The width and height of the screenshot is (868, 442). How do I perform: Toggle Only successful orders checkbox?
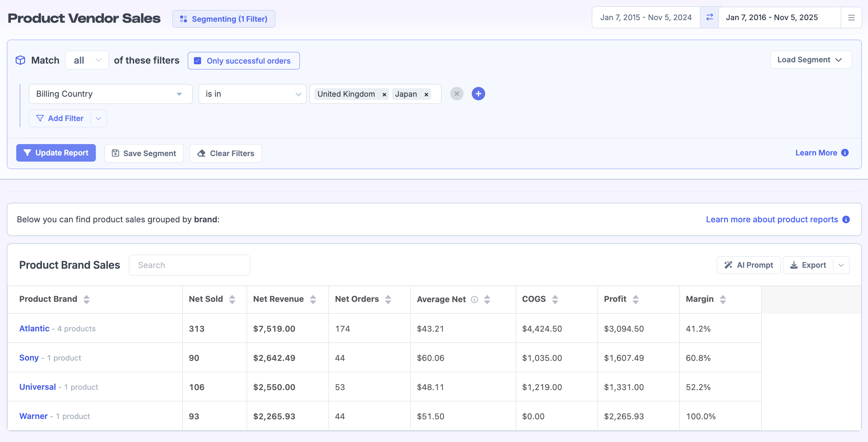(x=198, y=61)
